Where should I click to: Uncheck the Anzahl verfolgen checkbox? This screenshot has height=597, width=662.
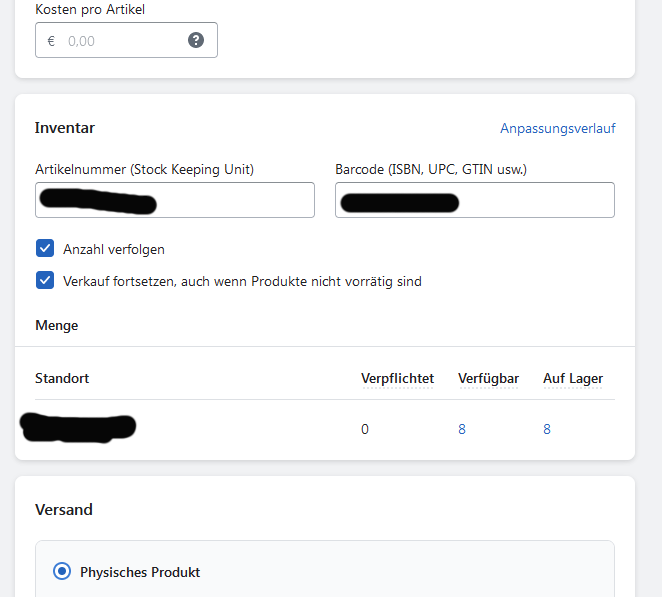point(45,249)
